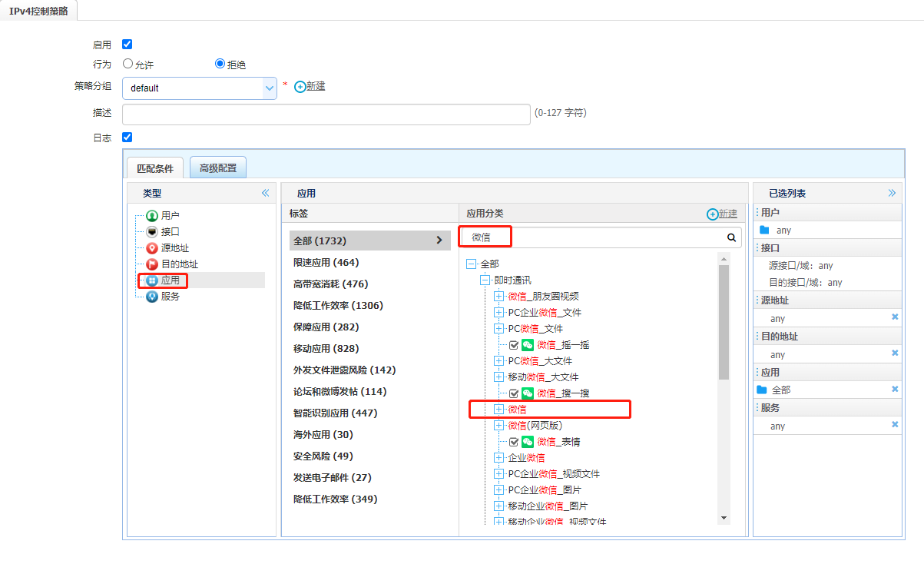Click the 描述 description input field

click(326, 114)
